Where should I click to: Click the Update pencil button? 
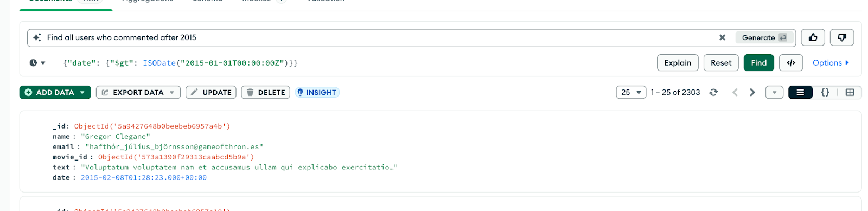(211, 92)
